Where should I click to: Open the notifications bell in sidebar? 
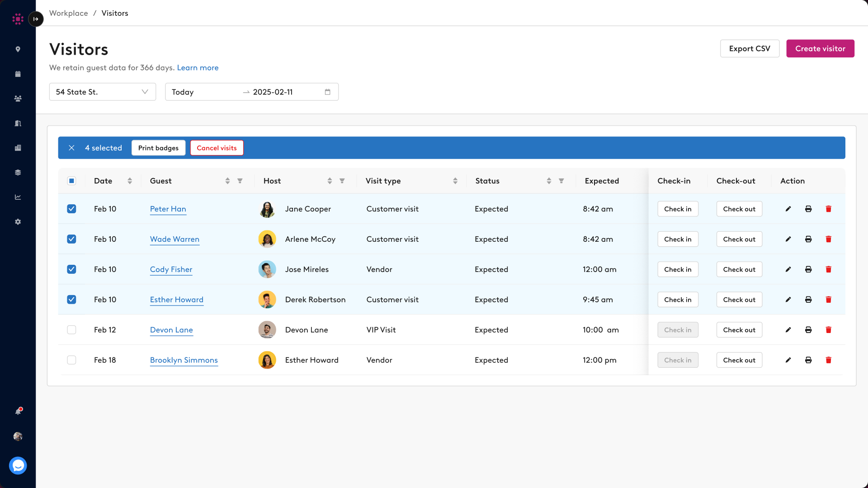[18, 411]
